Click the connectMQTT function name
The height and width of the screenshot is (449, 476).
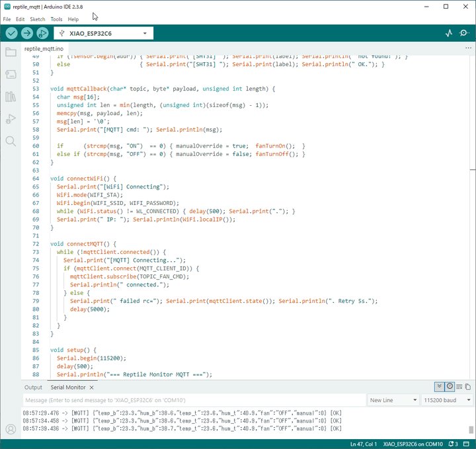(x=85, y=244)
